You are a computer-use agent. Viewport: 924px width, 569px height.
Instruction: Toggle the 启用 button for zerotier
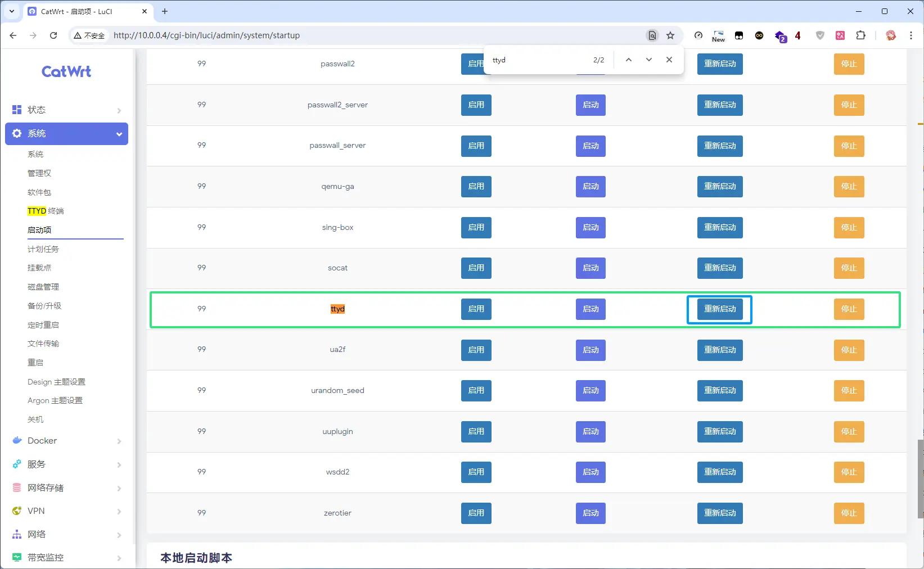click(476, 513)
